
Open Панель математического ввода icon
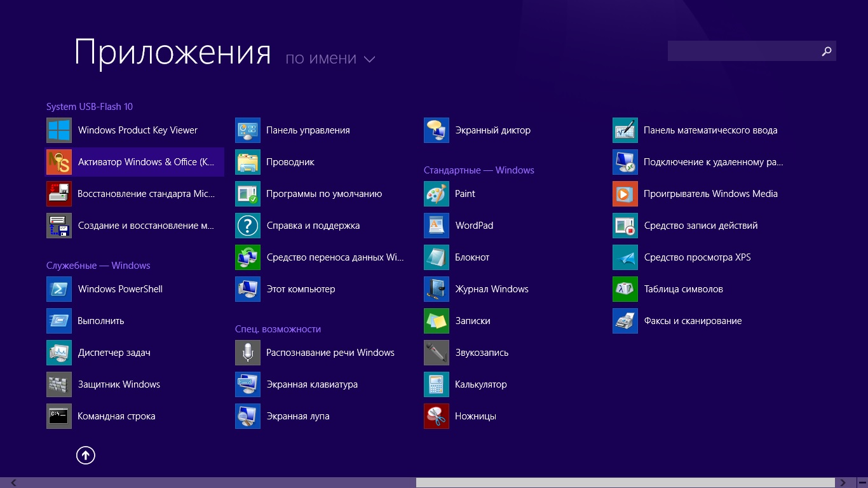(625, 130)
